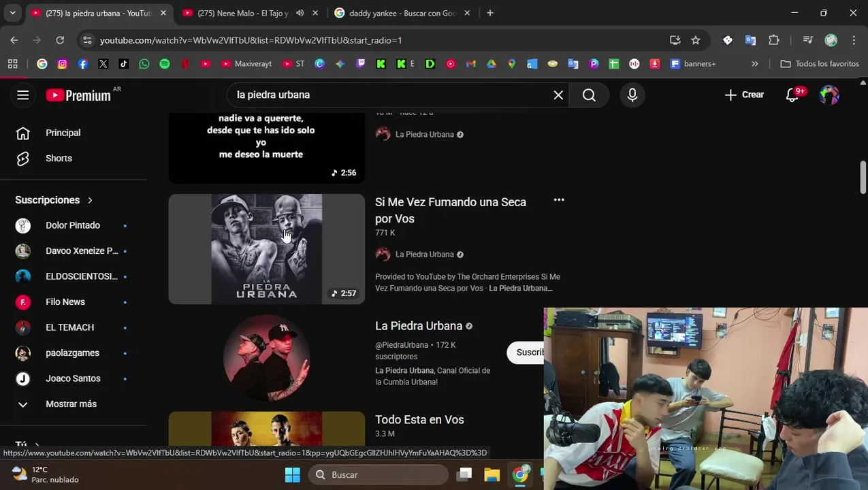Open La Piedra Urbana channel round avatar
The height and width of the screenshot is (490, 868).
point(267,358)
